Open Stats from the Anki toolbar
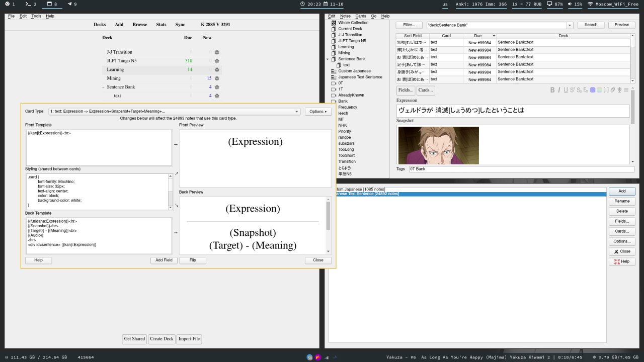 pyautogui.click(x=161, y=25)
